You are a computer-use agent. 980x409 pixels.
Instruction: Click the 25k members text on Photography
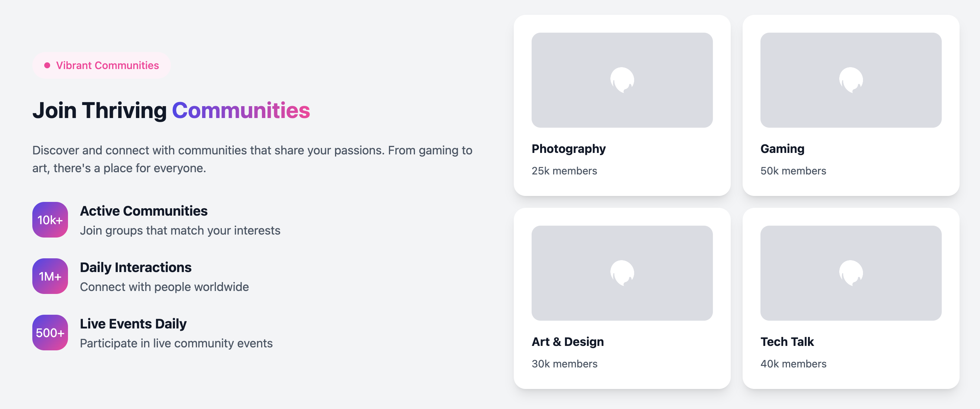[x=564, y=171]
